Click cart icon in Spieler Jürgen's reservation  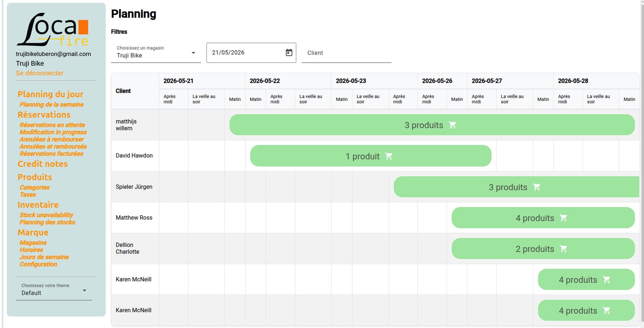[x=536, y=187]
